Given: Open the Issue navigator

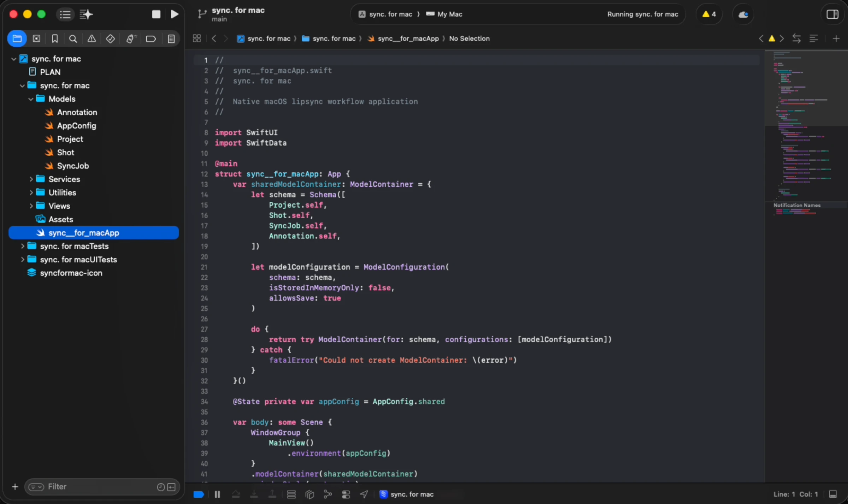Looking at the screenshot, I should (x=92, y=38).
